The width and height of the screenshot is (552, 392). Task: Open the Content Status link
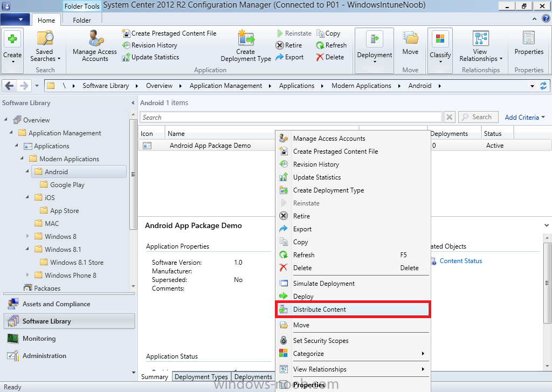(460, 261)
